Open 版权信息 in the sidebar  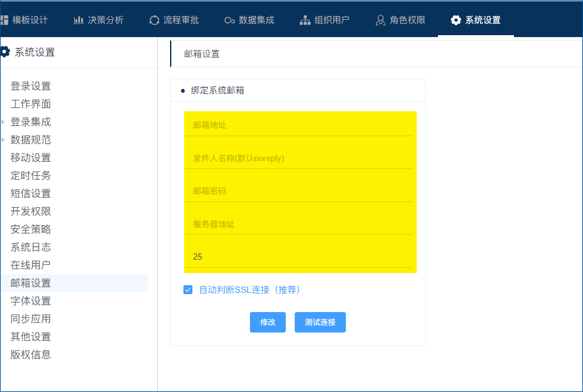coord(31,354)
